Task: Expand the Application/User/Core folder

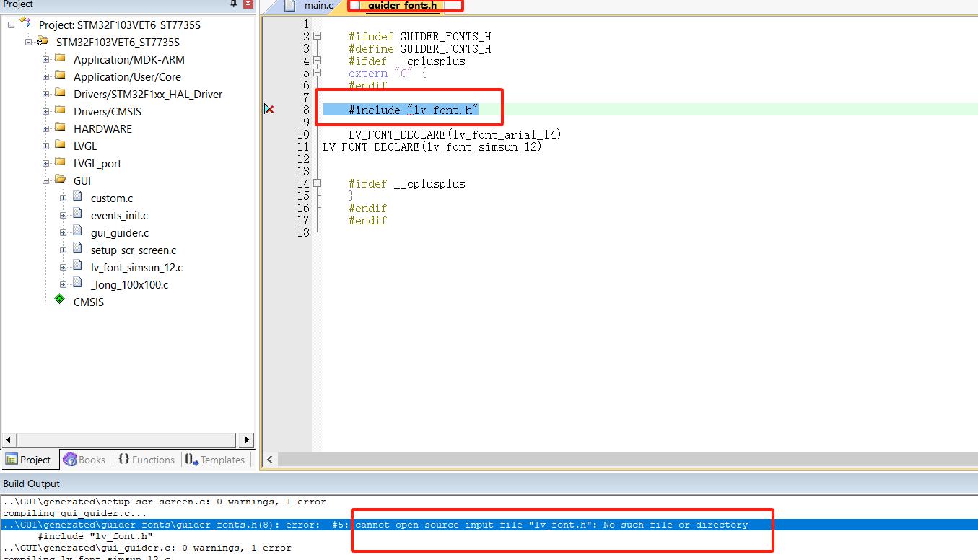Action: coord(45,76)
